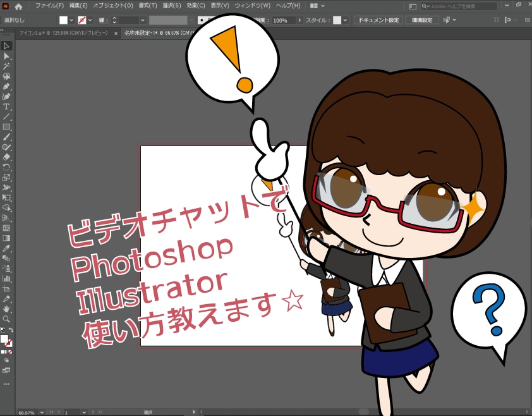532x416 pixels.
Task: Select the Pen tool
Action: pos(6,87)
